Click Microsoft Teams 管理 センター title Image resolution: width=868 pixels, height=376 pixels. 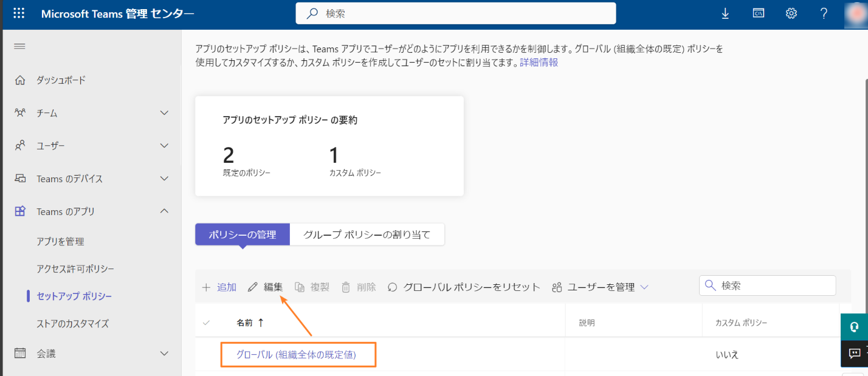click(118, 13)
